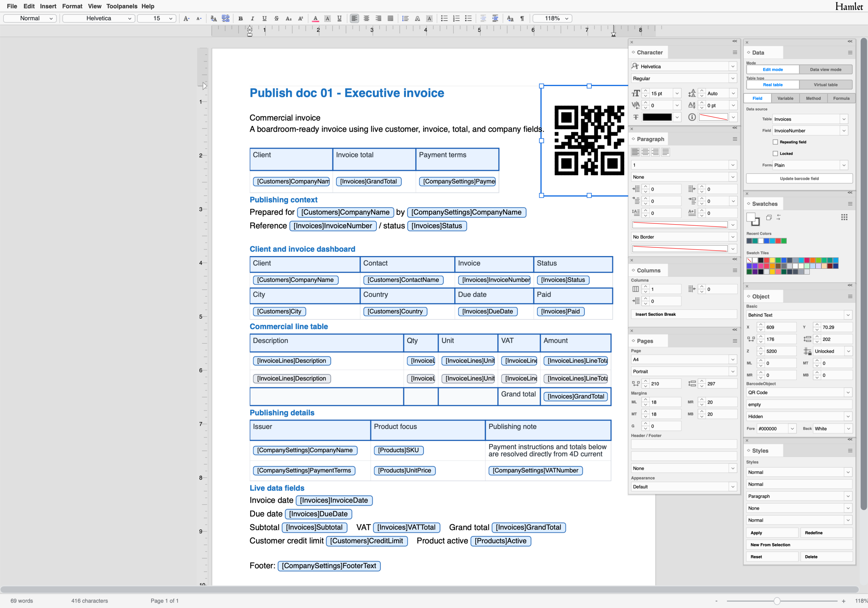Open line spacing toolbar icon
Viewport: 868px width, 608px height.
pyautogui.click(x=405, y=18)
